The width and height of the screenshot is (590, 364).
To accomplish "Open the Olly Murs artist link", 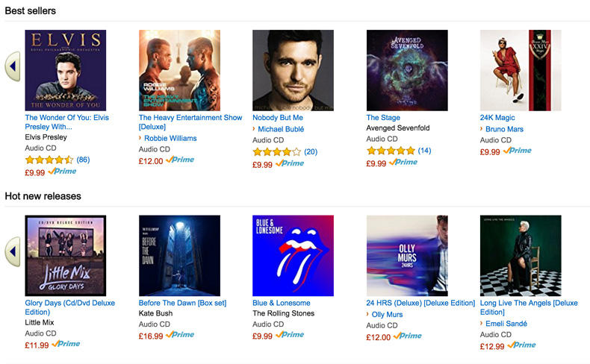I will [x=387, y=315].
